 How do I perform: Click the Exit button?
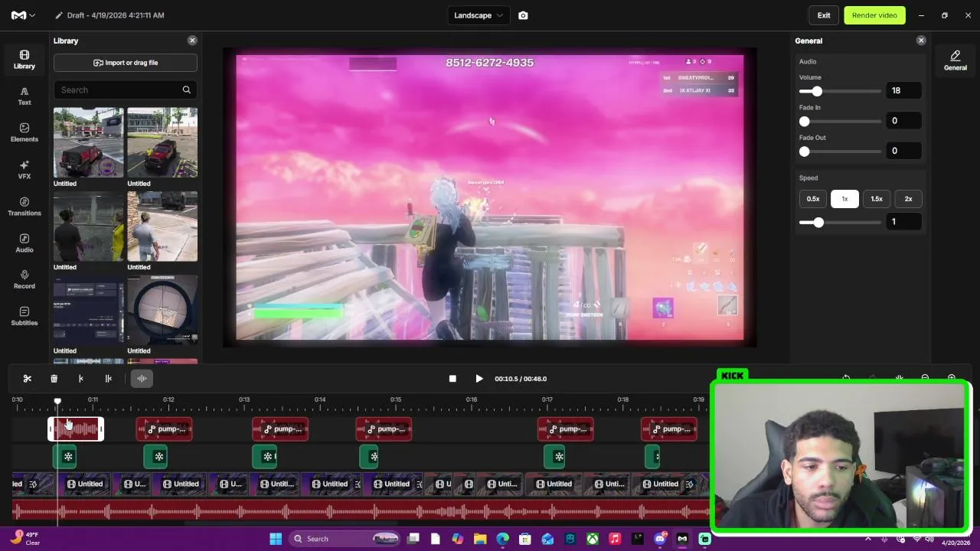click(824, 15)
